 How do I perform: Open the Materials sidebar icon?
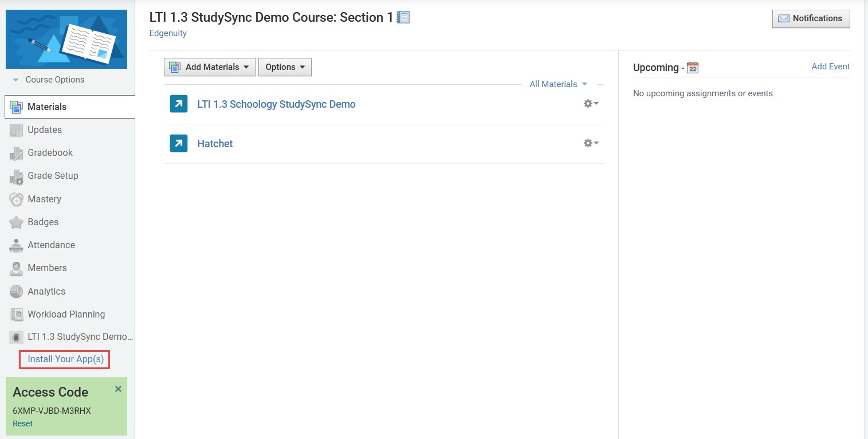(17, 107)
